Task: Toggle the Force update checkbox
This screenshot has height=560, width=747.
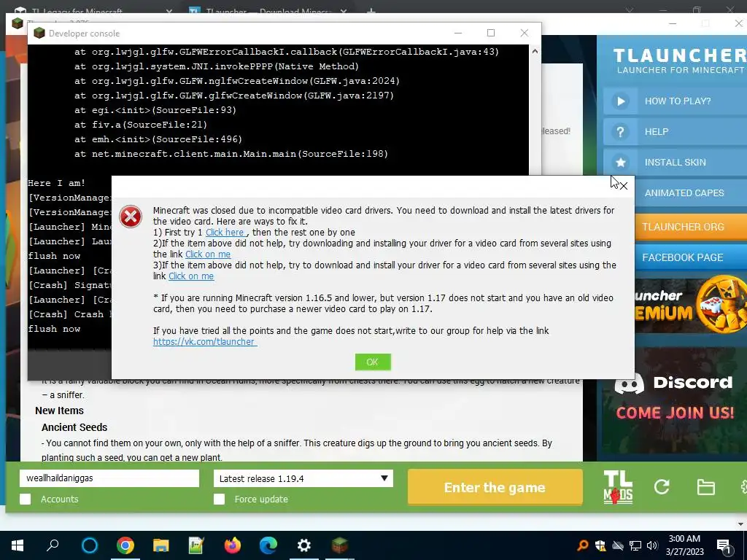Action: click(x=219, y=499)
